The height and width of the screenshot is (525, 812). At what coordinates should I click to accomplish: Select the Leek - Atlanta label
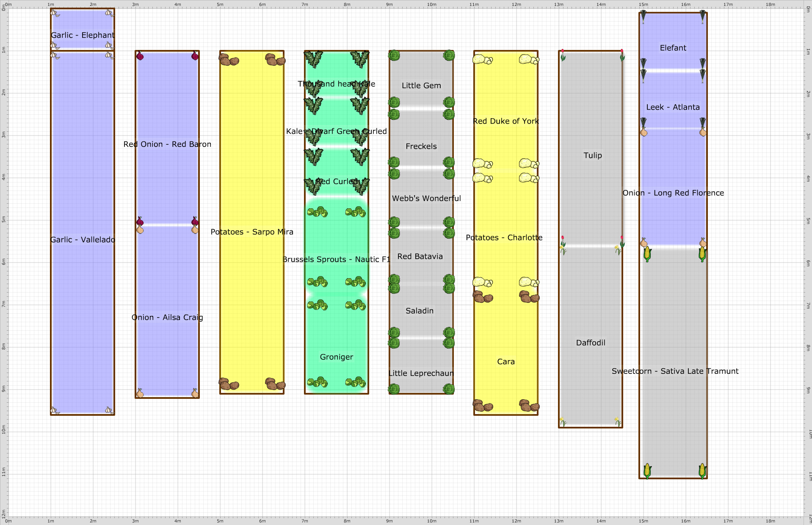[x=673, y=107]
